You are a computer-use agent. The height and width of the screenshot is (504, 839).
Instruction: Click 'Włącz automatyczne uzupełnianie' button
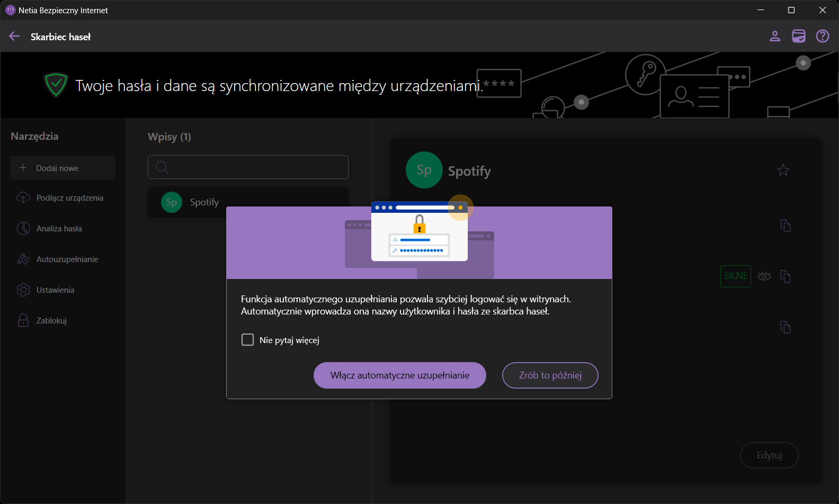point(400,375)
